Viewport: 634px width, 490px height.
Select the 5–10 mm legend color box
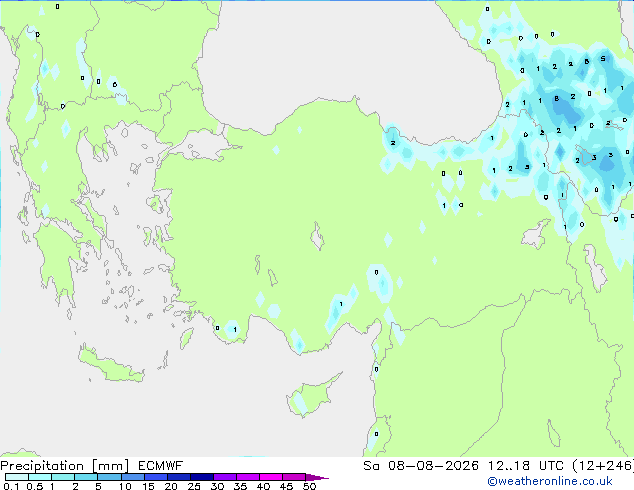point(109,477)
